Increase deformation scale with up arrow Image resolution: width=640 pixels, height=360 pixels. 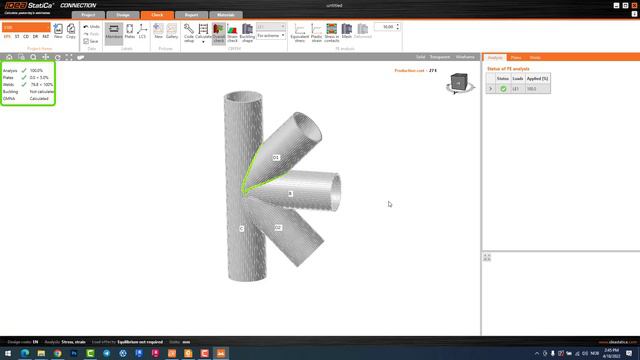pos(398,25)
